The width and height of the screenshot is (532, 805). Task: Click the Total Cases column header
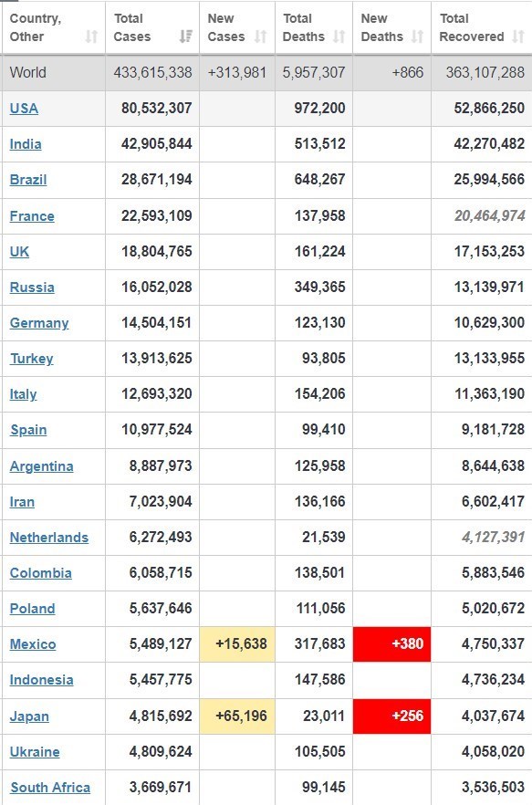pyautogui.click(x=152, y=27)
